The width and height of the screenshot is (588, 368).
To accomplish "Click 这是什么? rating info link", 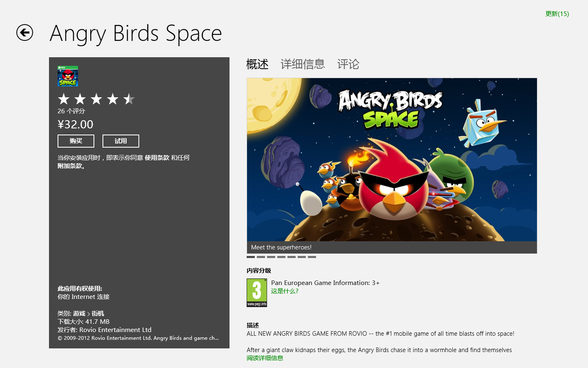I will click(x=285, y=291).
